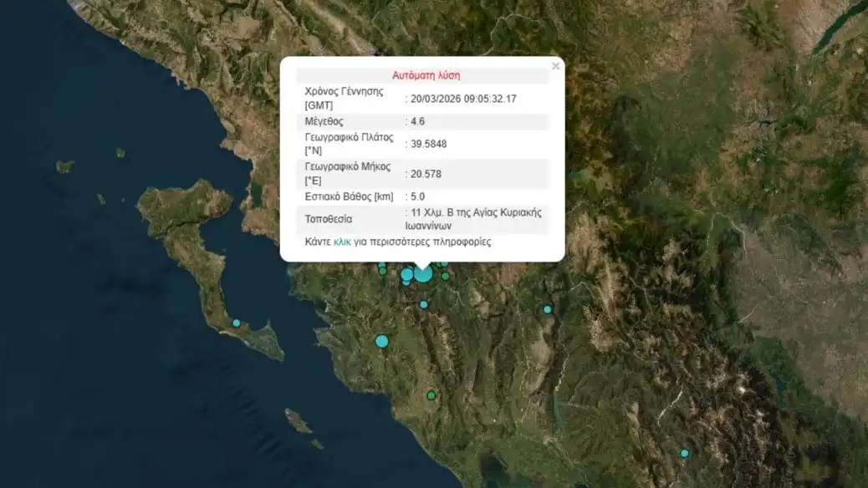Click the large cyan marker southwest of the epicenter

click(382, 341)
